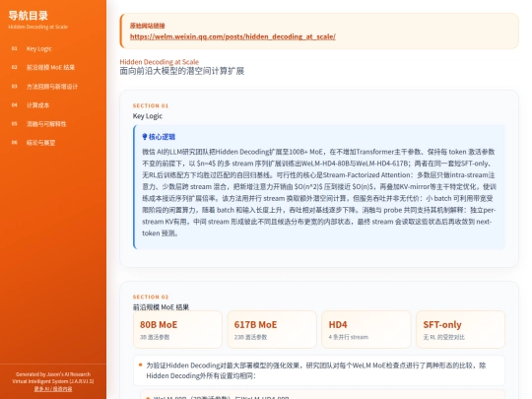Viewport: 532px width, 399px height.
Task: Click the SFT-only stat card
Action: 460,329
